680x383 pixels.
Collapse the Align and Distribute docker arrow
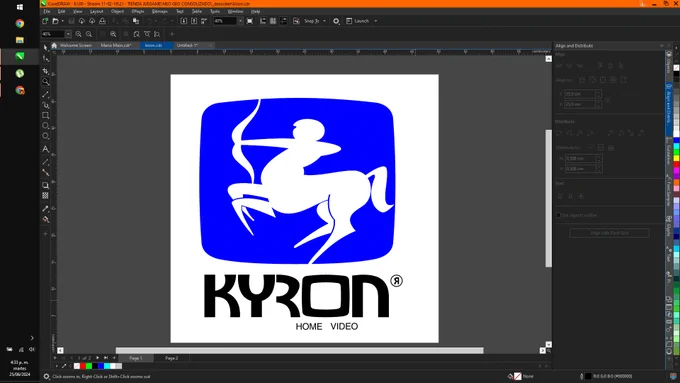pos(662,46)
